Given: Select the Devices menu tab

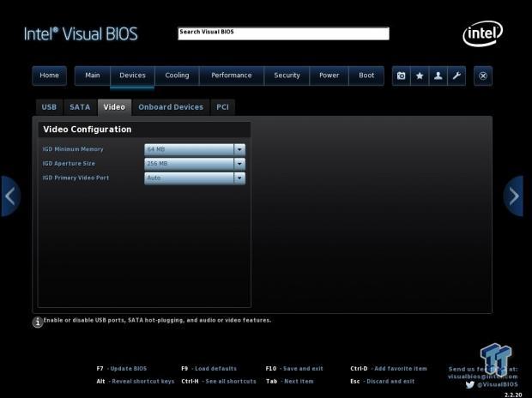Looking at the screenshot, I should 132,75.
